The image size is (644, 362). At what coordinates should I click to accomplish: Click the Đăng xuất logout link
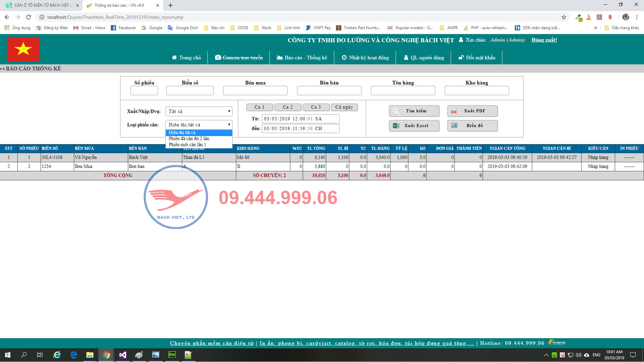pos(544,40)
